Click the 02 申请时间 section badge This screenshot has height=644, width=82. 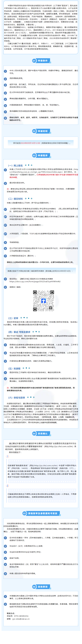tap(41, 131)
